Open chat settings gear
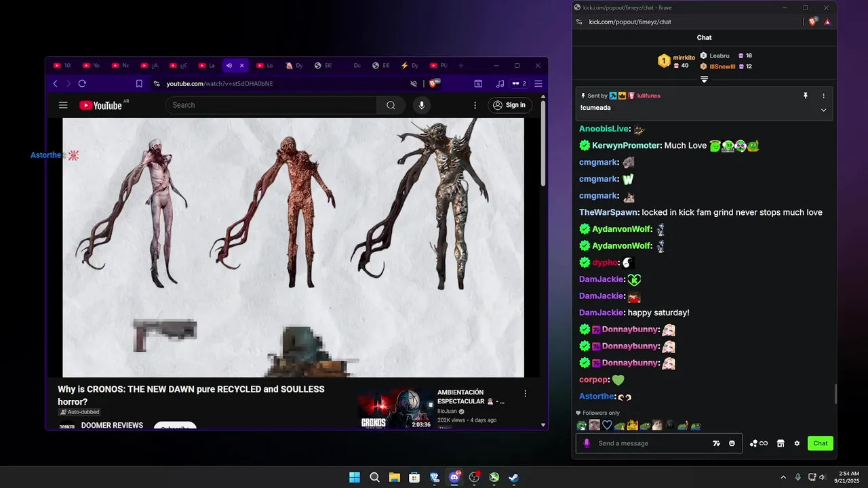This screenshot has height=488, width=868. (797, 443)
